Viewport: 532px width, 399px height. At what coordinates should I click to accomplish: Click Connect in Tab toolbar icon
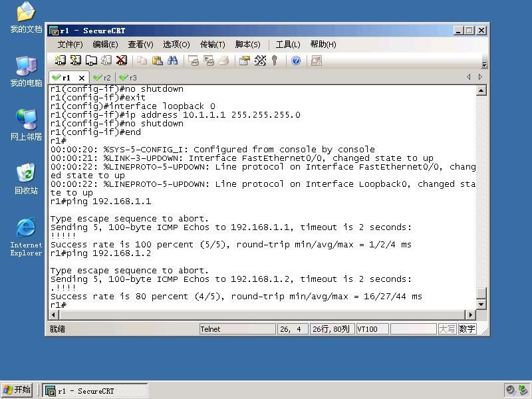point(91,61)
